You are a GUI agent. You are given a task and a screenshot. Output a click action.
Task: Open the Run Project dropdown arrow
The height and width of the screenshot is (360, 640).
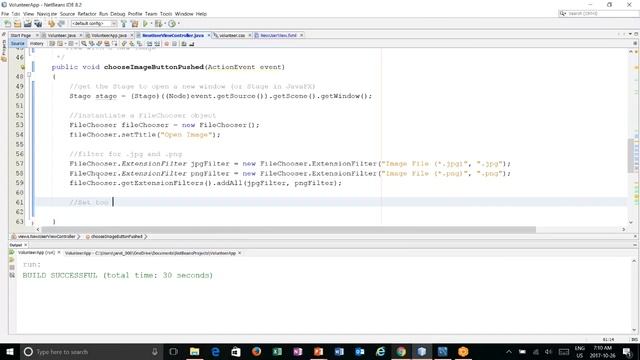click(151, 24)
